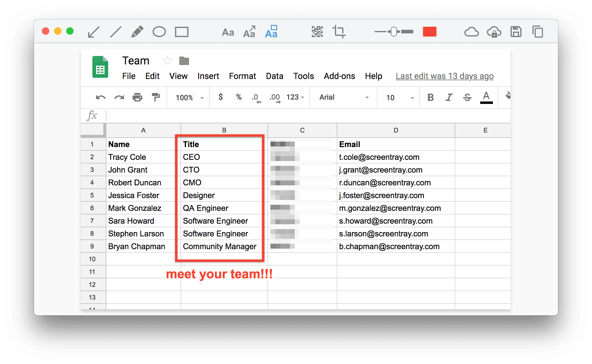Select the arrow drawing tool

(x=94, y=32)
